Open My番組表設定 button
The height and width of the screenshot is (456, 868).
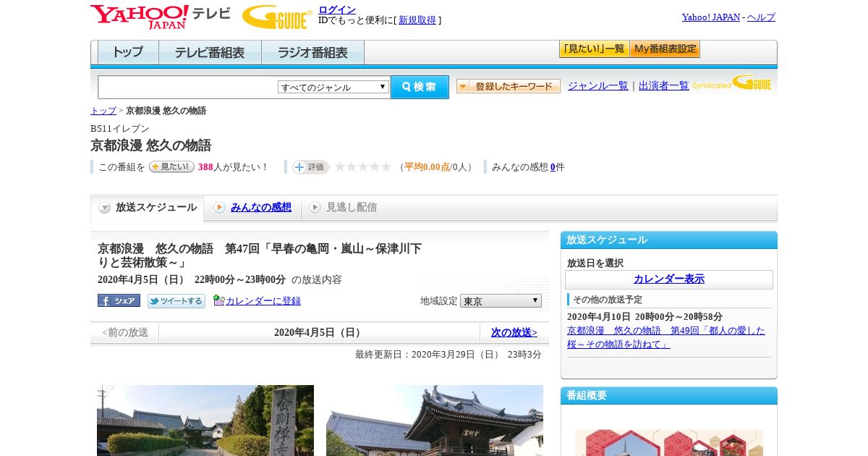(x=665, y=49)
